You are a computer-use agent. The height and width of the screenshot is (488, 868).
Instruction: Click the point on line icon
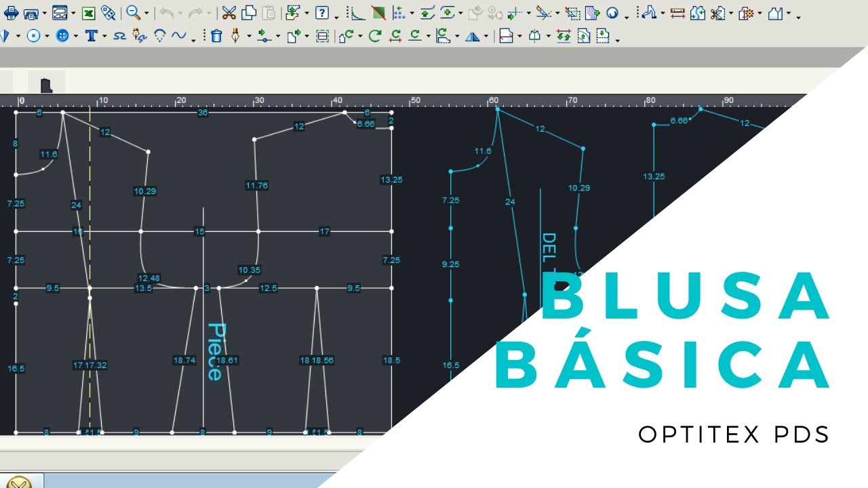coord(264,36)
